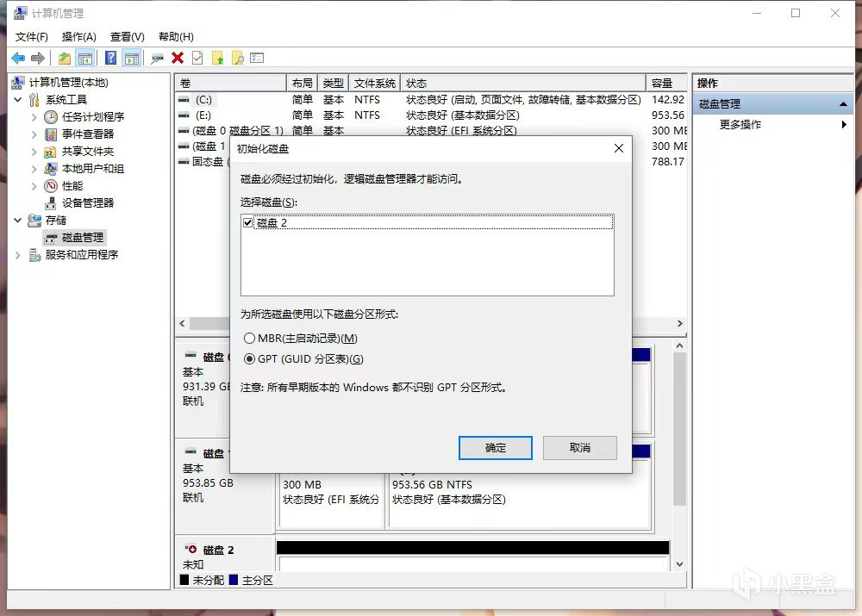This screenshot has width=862, height=616.
Task: Click the Properties checkmark page icon
Action: tap(197, 58)
